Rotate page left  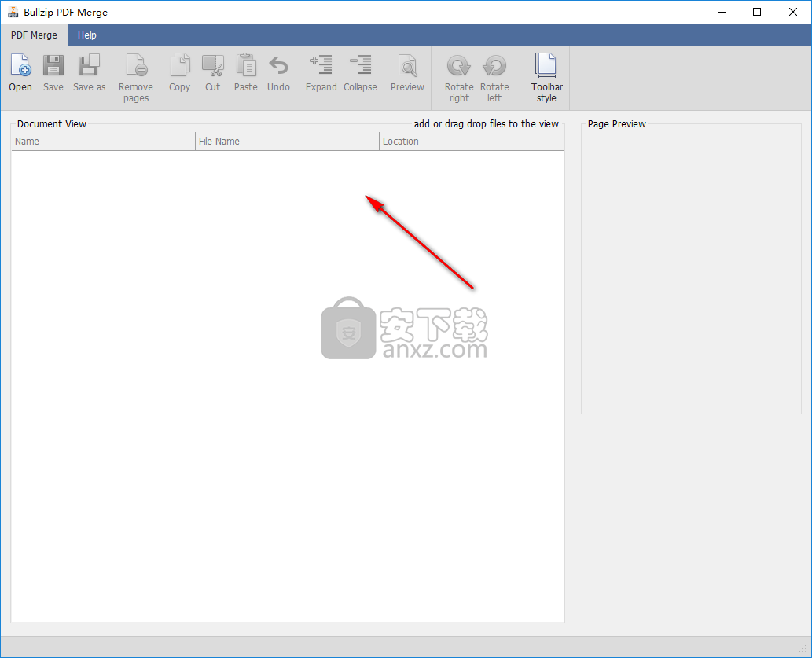[x=494, y=78]
